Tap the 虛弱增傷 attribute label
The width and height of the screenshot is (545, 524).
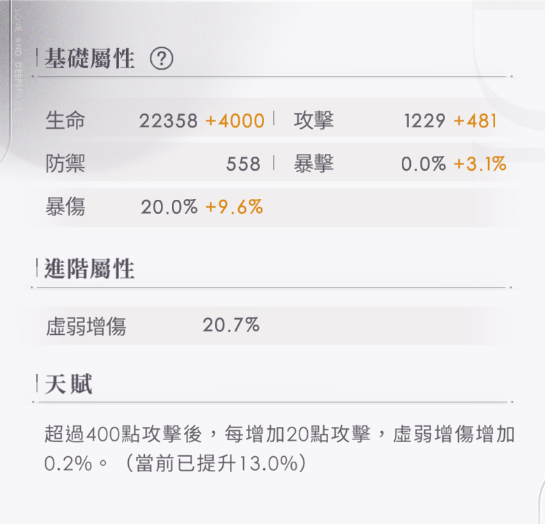click(86, 326)
